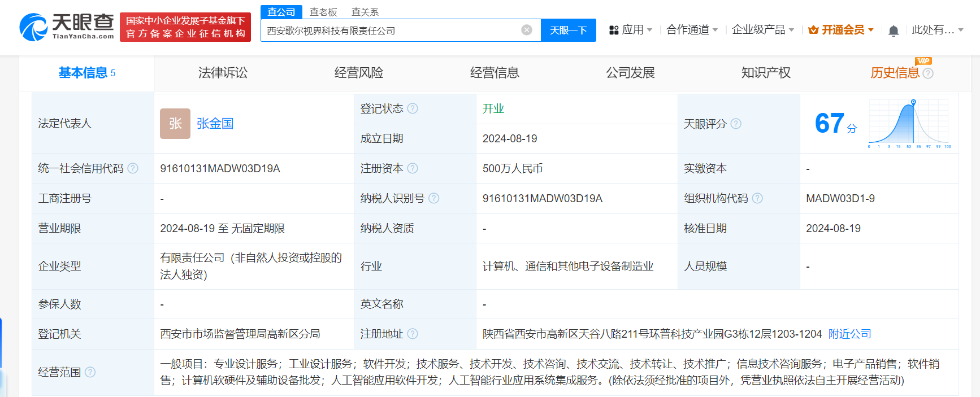Viewport: 980px width, 397px height.
Task: Click the TianYanCha logo
Action: coord(67,27)
